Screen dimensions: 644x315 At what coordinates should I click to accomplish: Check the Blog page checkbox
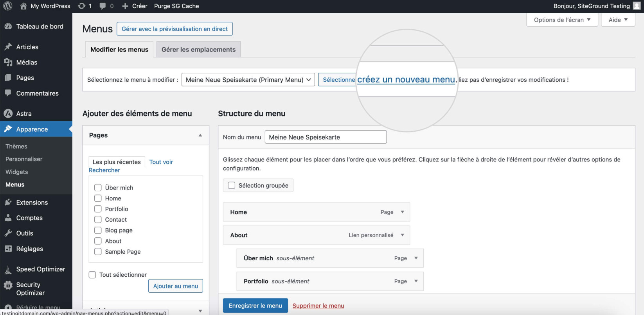[x=98, y=230]
